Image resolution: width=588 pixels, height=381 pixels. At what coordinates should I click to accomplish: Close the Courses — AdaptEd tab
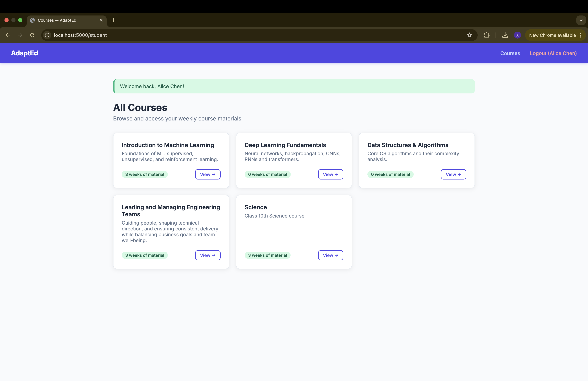click(101, 20)
